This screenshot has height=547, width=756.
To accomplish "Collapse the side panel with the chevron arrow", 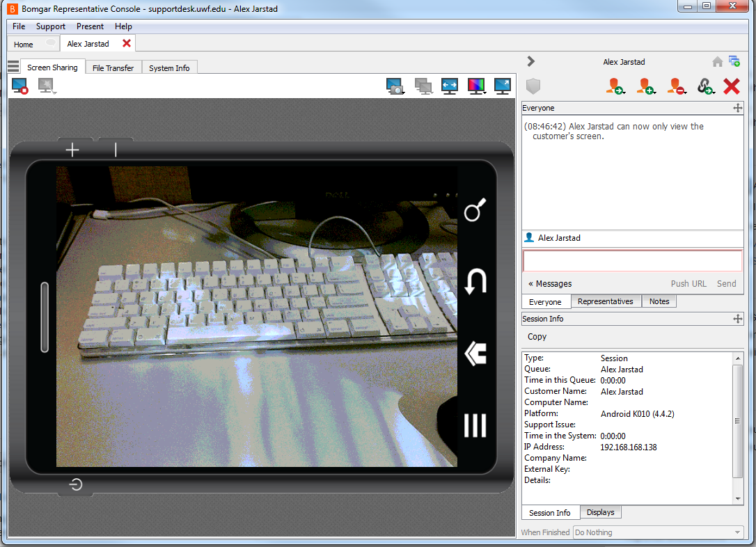I will (x=531, y=61).
